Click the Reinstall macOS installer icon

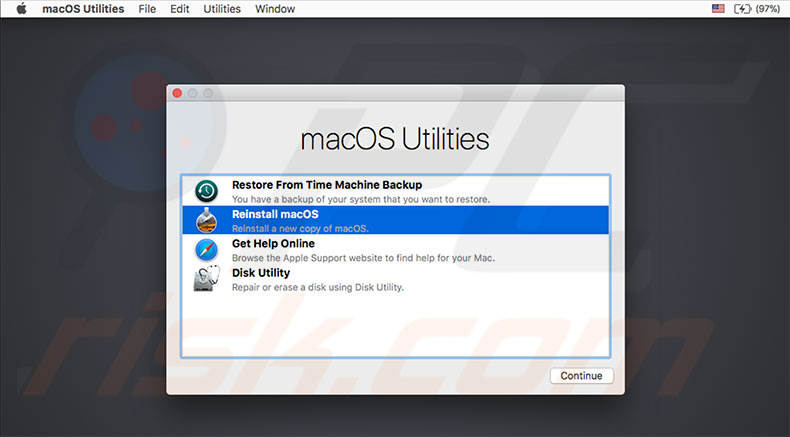(x=206, y=220)
